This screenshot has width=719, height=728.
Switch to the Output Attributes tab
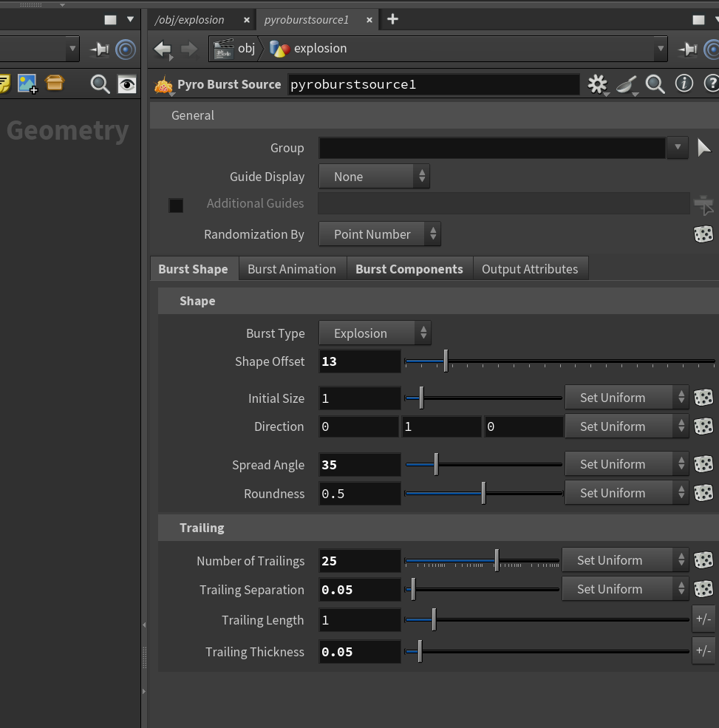(x=530, y=269)
